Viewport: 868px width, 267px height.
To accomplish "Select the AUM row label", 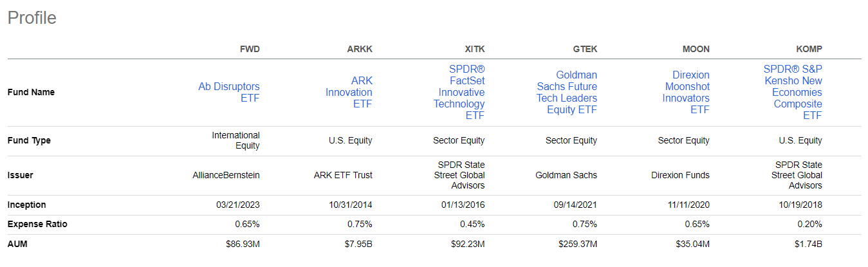I will [x=17, y=244].
